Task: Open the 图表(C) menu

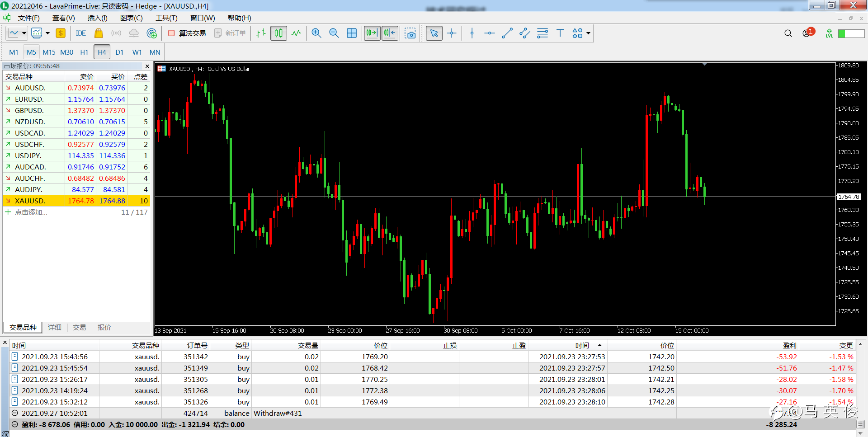Action: click(x=131, y=18)
